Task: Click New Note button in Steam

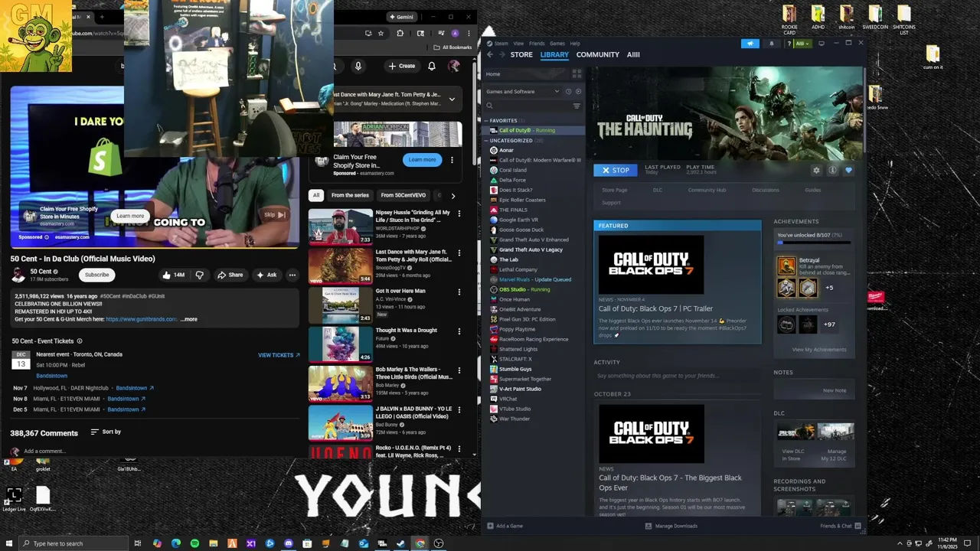Action: [x=835, y=390]
